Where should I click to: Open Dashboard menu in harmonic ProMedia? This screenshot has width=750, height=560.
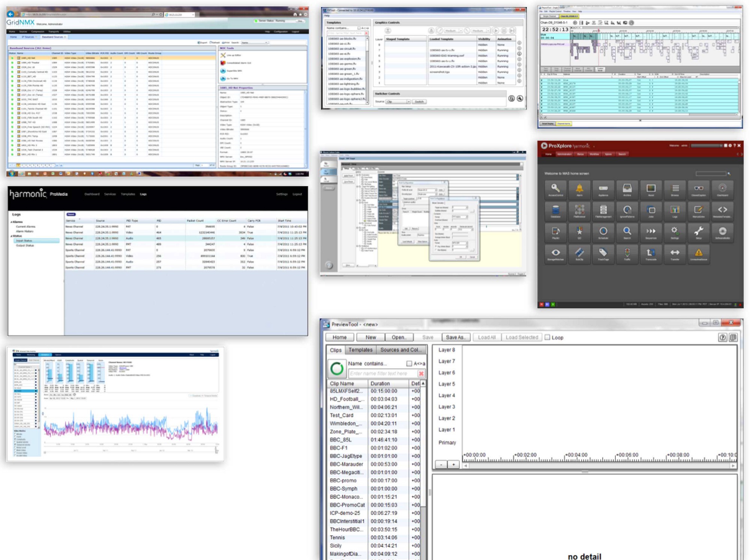[92, 194]
